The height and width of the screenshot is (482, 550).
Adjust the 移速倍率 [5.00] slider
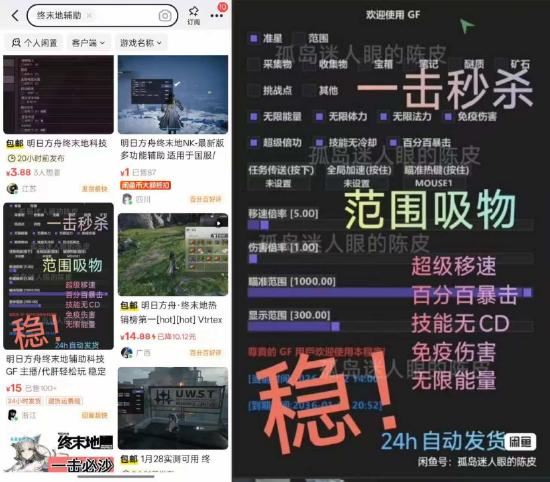click(390, 225)
